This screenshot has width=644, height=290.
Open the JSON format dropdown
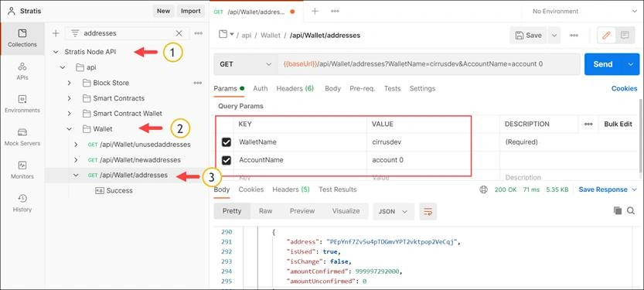(394, 212)
